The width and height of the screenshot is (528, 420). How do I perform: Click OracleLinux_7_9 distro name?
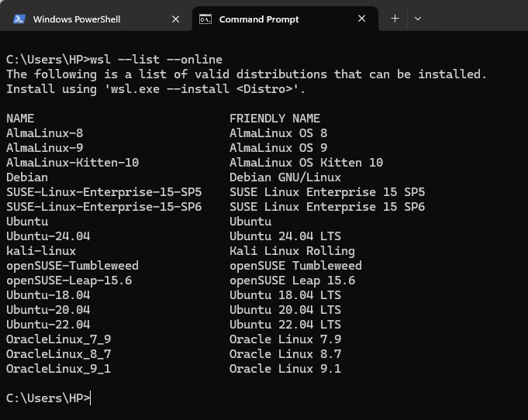tap(59, 339)
